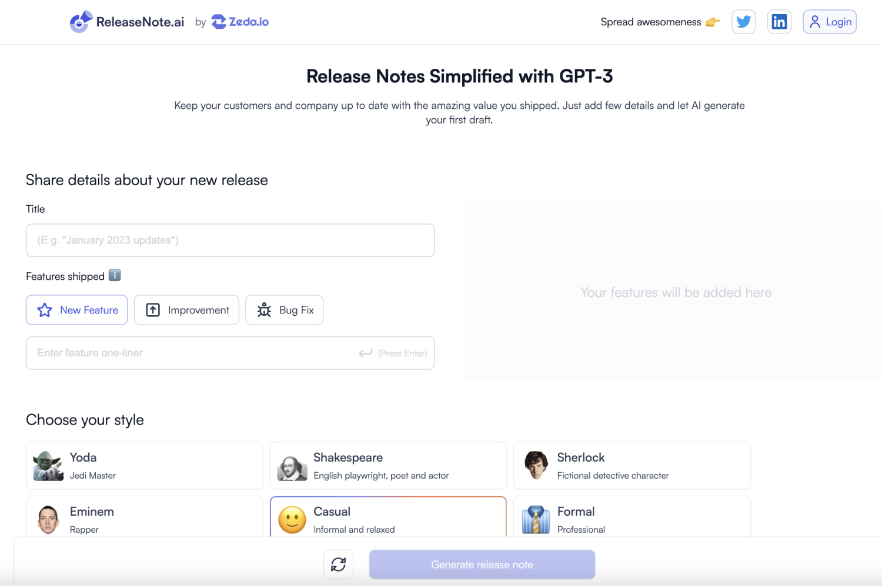
Task: Select the Improvement type
Action: [186, 310]
